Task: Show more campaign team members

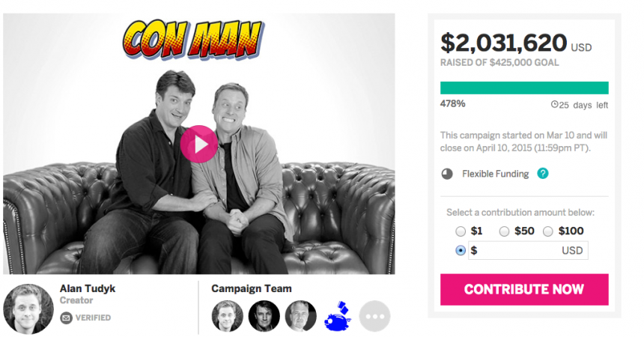Action: [x=374, y=317]
